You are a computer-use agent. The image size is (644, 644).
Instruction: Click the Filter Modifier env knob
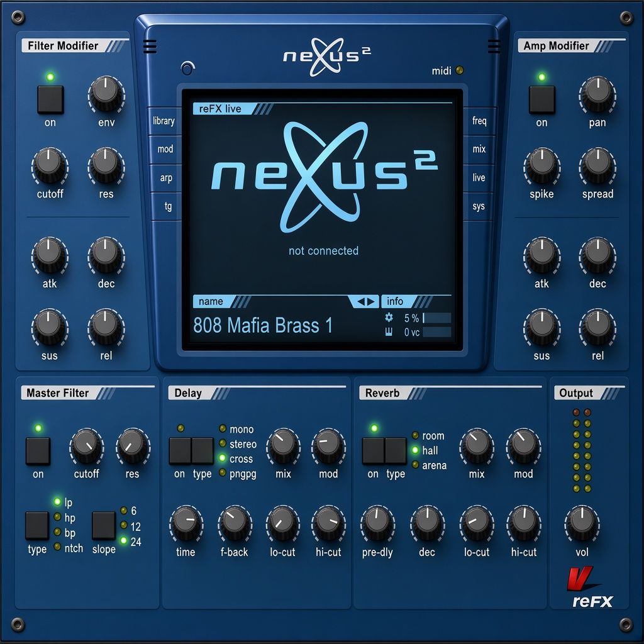pos(106,94)
